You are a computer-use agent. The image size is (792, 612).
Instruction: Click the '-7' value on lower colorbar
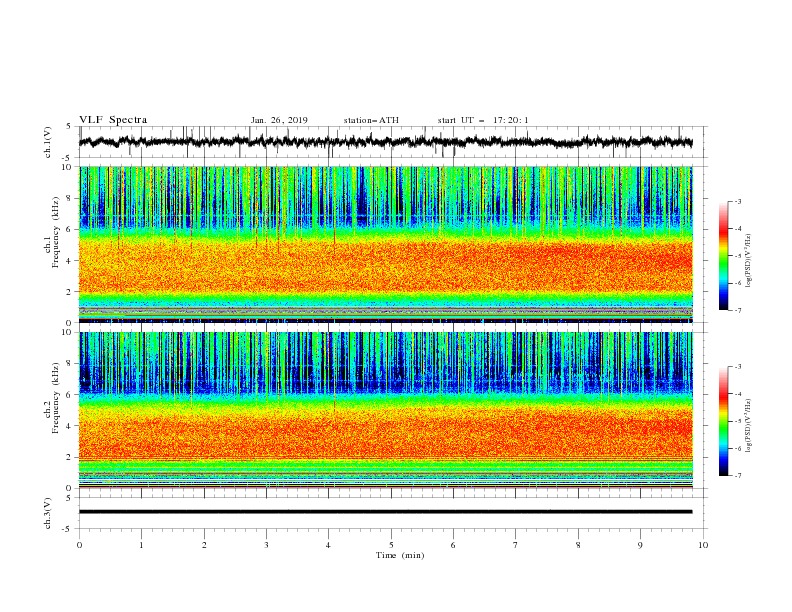tap(737, 476)
